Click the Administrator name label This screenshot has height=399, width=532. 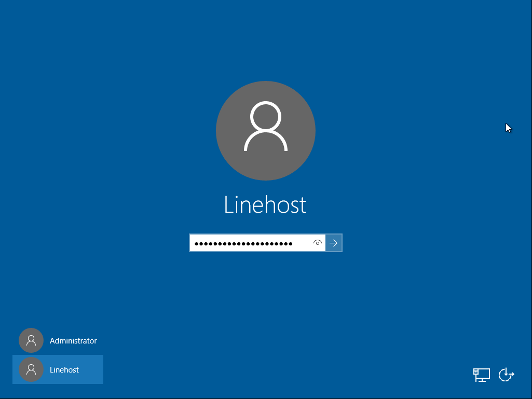click(73, 341)
